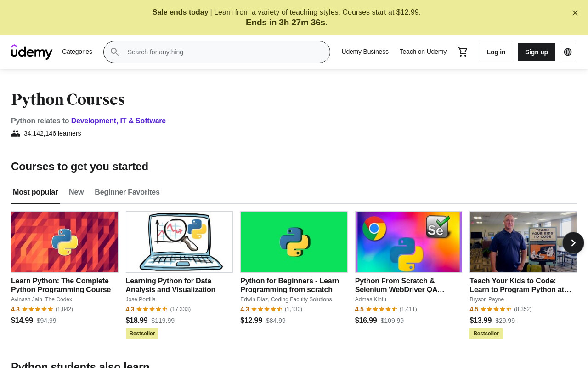Click the learners people icon
This screenshot has height=368, width=588.
coord(16,133)
